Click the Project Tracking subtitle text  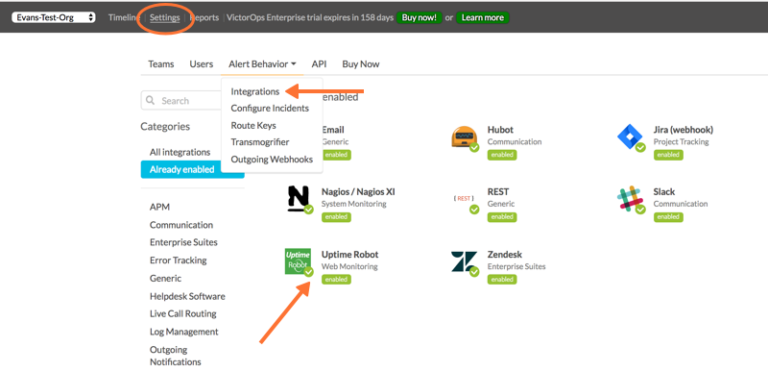coord(681,142)
